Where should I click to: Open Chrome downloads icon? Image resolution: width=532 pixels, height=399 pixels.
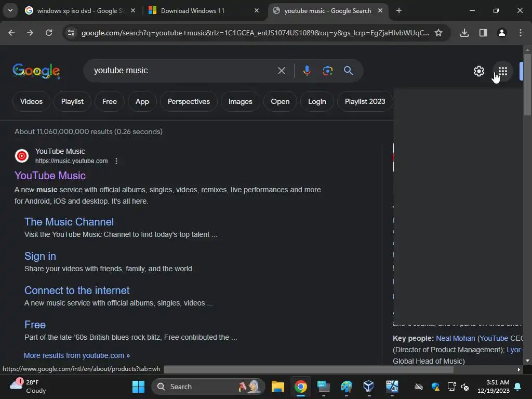(x=464, y=33)
